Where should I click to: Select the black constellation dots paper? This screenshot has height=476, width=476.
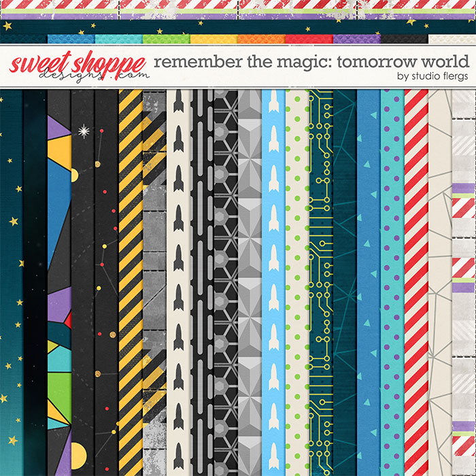pos(107,283)
